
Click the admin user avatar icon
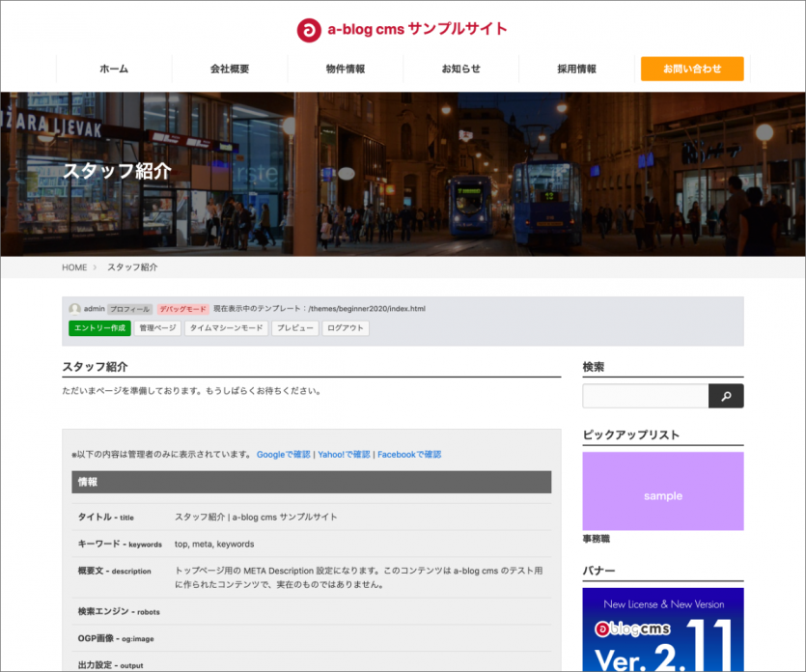point(75,309)
